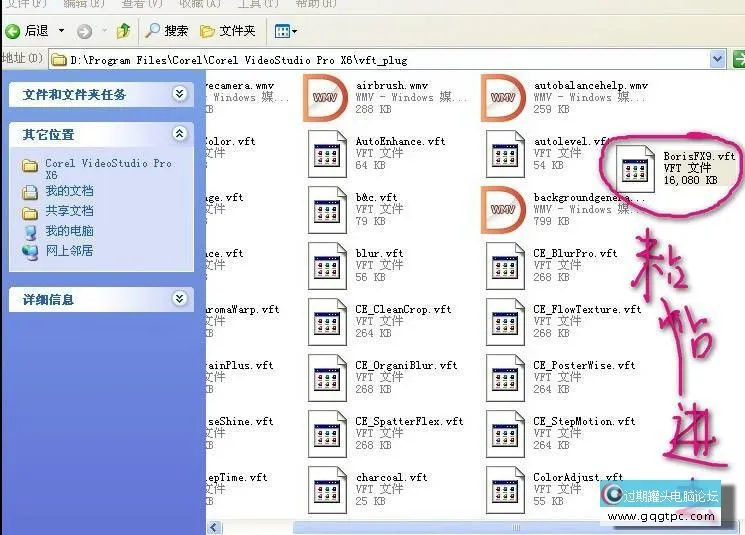Viewport: 745px width, 535px height.
Task: Open the Back button history dropdown arrow
Action: point(61,31)
